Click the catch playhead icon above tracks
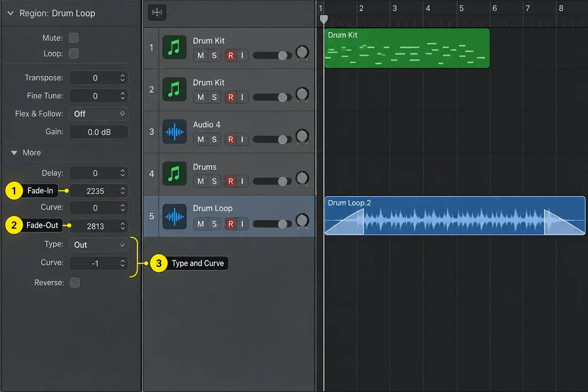The width and height of the screenshot is (588, 392). point(157,13)
